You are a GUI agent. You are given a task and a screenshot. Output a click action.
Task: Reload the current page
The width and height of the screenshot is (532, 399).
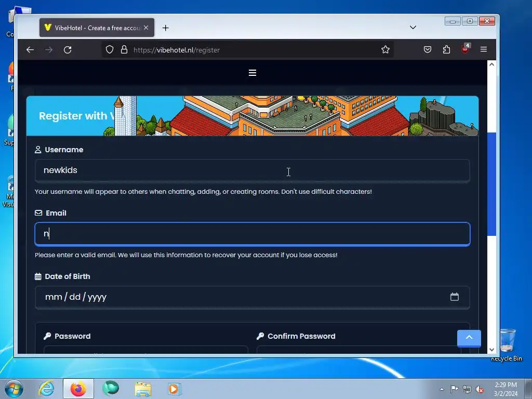(x=68, y=50)
